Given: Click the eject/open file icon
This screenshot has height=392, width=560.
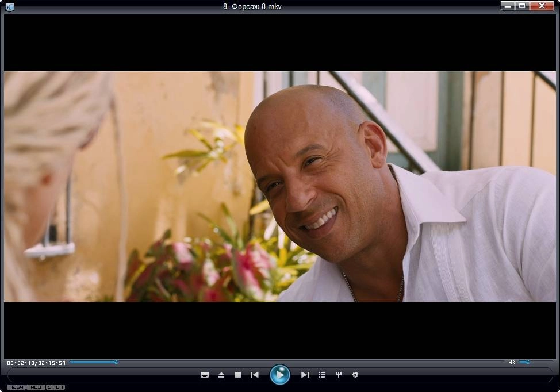Looking at the screenshot, I should coord(221,375).
